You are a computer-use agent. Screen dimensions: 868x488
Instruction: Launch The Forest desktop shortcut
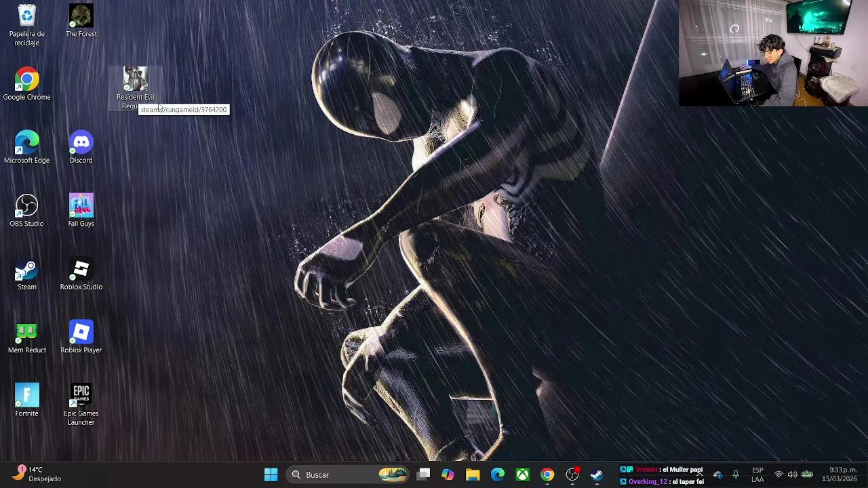[81, 21]
